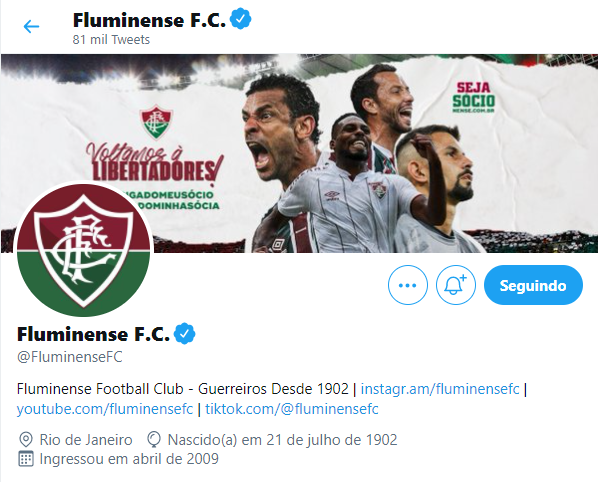
Task: Open the three-dots more options button
Action: coord(408,285)
